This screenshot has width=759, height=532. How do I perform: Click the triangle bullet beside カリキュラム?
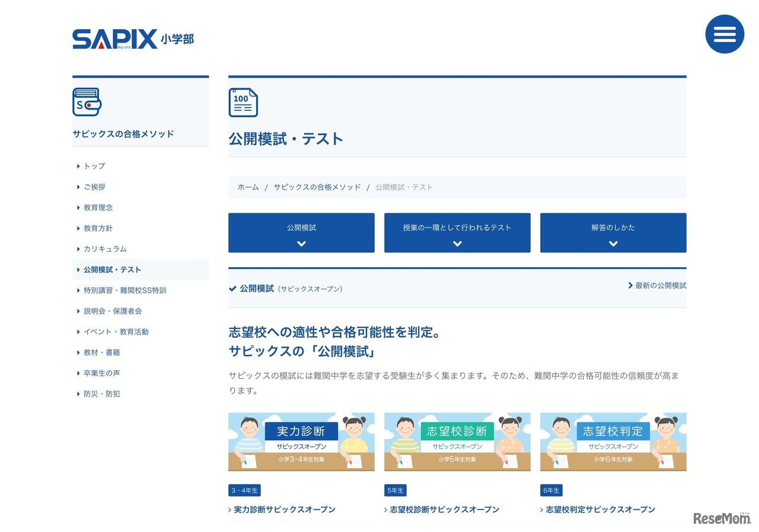(78, 249)
